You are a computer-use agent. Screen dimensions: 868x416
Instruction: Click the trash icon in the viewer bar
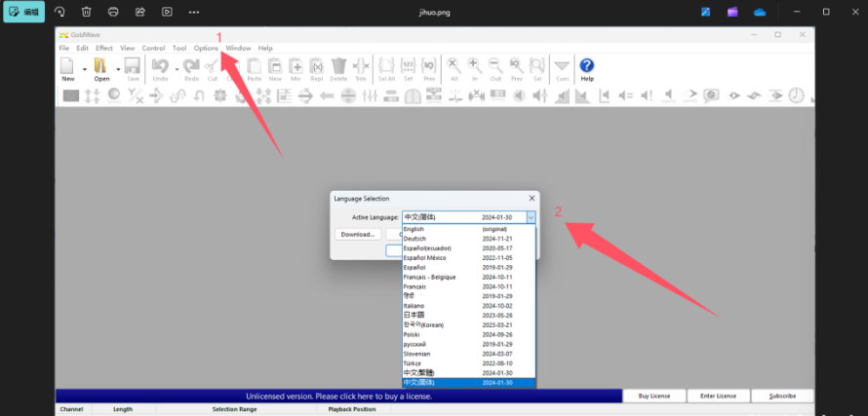click(87, 12)
